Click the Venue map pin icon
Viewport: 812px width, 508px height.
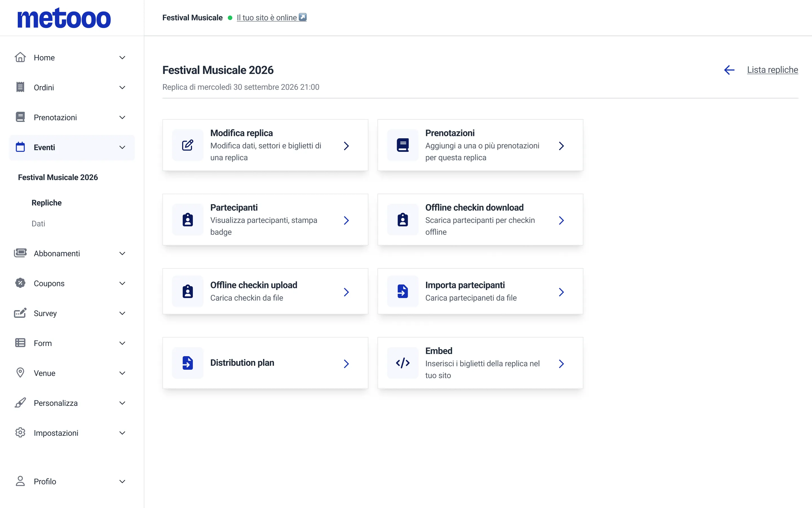(20, 373)
